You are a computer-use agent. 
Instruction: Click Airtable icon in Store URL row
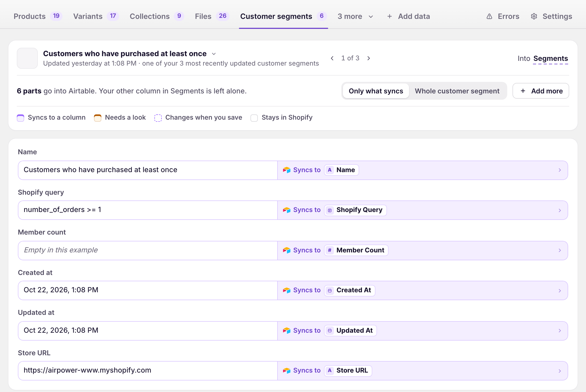point(286,370)
